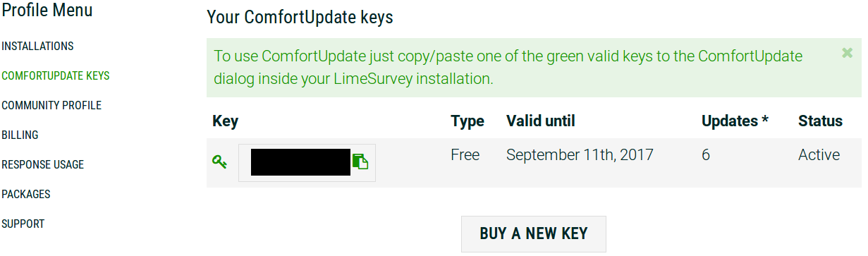Viewport: 868px width, 256px height.
Task: Copy the ComfortUpdate key to clipboard
Action: tap(360, 162)
